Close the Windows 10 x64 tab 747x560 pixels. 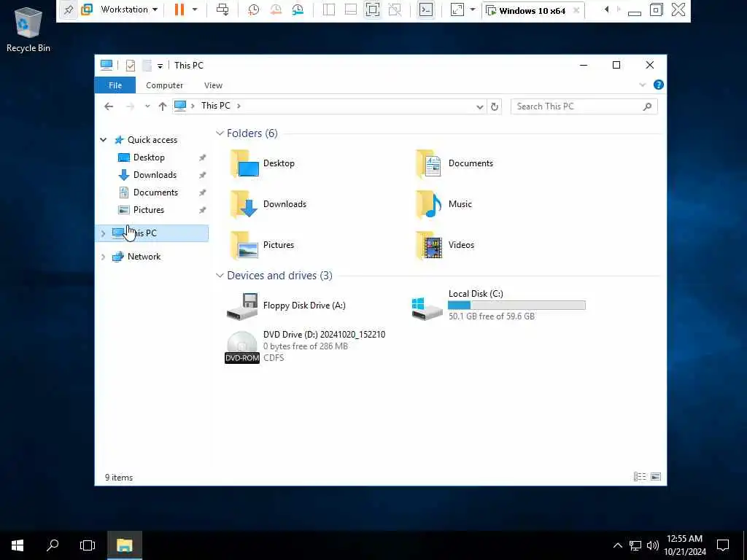[576, 10]
